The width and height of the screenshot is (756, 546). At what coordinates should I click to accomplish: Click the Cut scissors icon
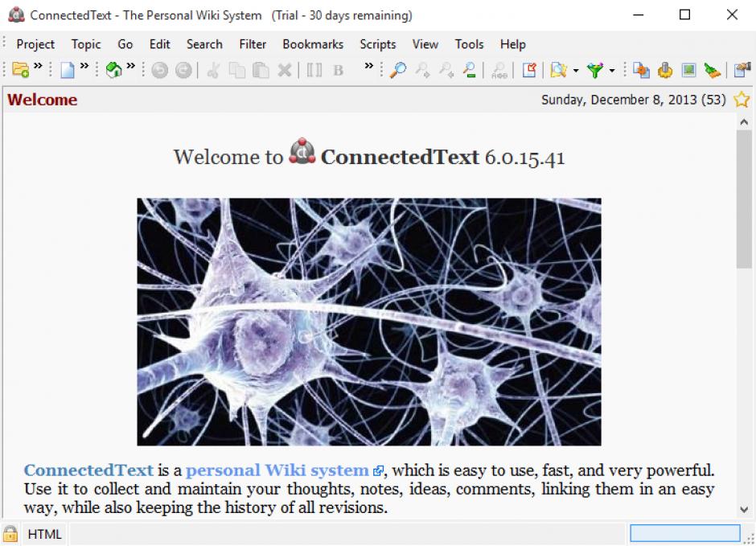tap(213, 70)
